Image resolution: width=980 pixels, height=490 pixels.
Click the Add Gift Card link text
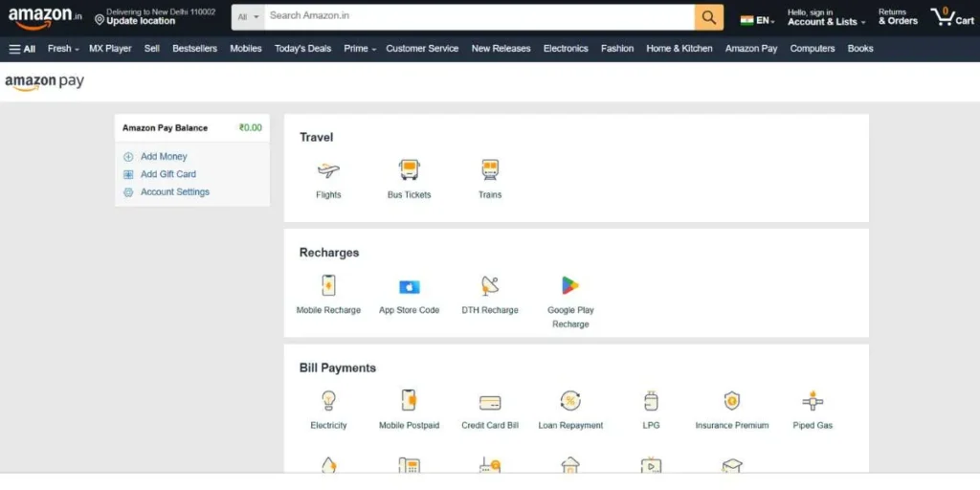coord(168,174)
